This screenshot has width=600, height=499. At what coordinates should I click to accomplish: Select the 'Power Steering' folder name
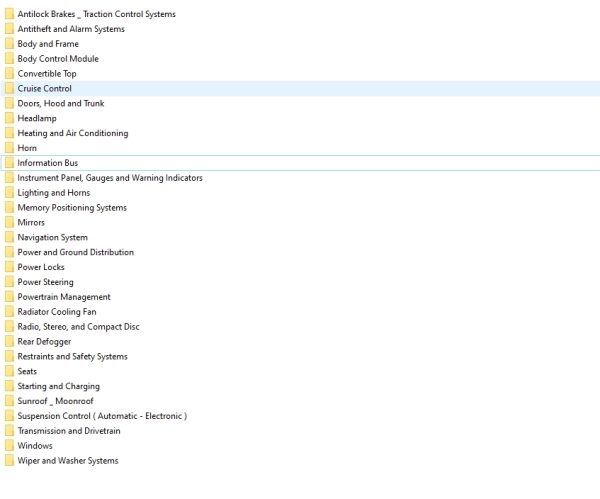tap(46, 282)
